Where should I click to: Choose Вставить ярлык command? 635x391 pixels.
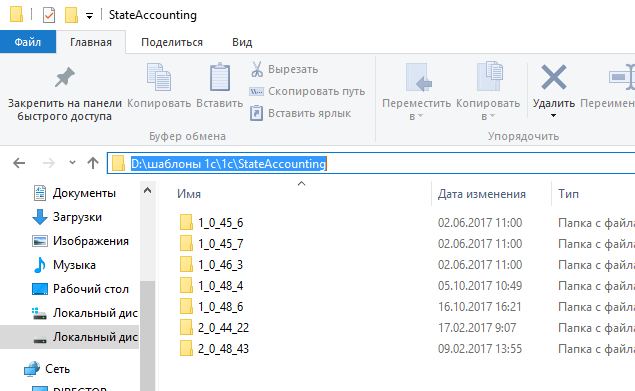tap(300, 113)
